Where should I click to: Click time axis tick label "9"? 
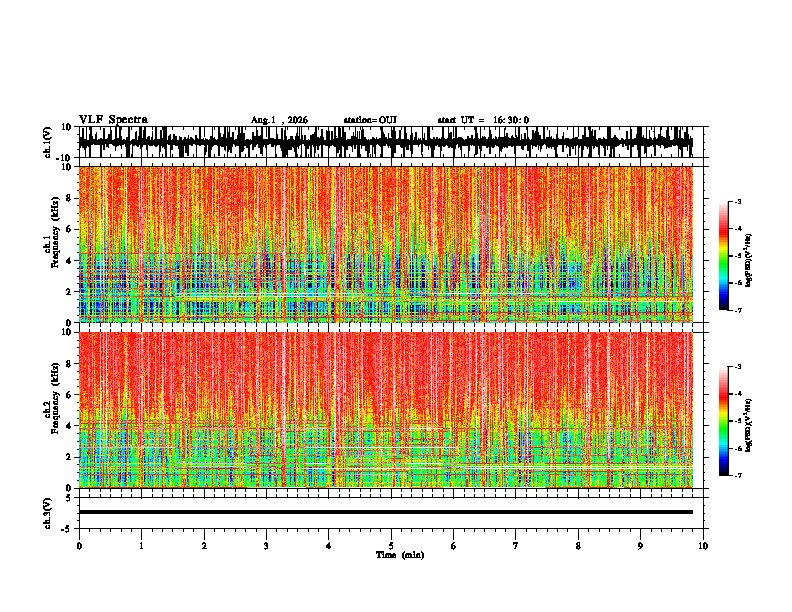click(640, 546)
